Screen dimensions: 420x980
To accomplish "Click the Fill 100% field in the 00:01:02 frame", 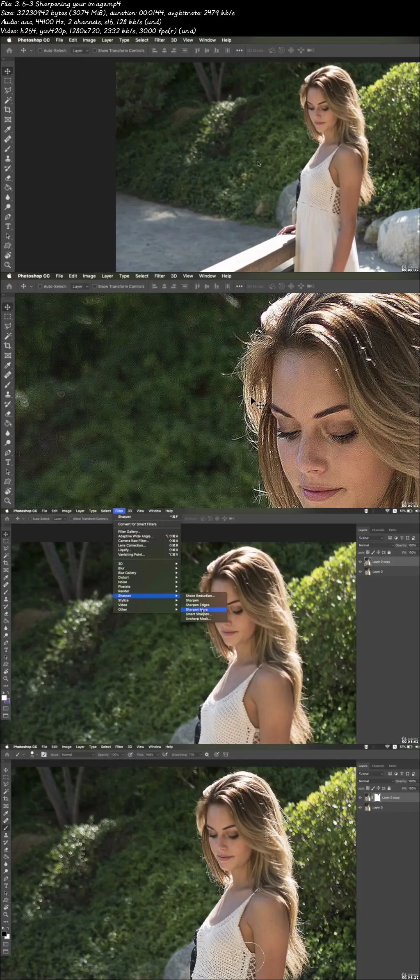I will [412, 552].
